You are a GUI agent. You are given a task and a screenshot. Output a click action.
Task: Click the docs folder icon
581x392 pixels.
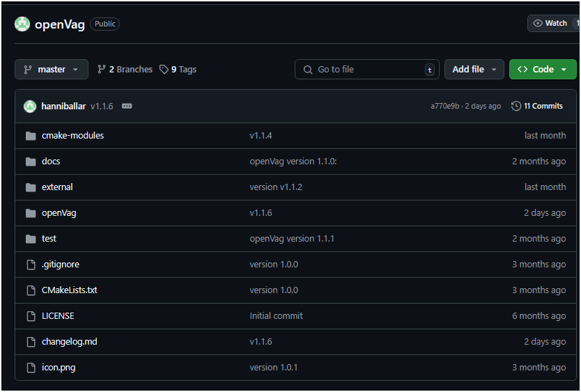(x=31, y=162)
